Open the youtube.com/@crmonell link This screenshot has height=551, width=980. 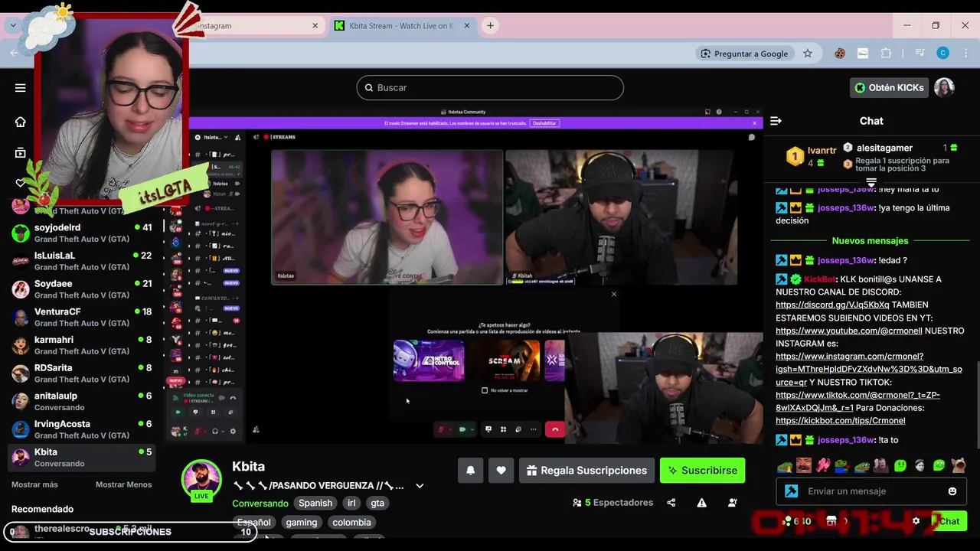(x=849, y=331)
